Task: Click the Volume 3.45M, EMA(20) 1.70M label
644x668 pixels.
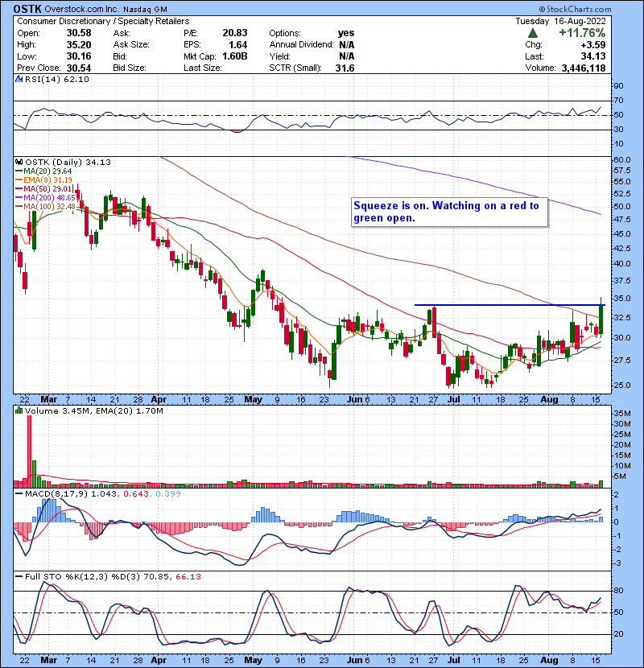Action: 93,411
